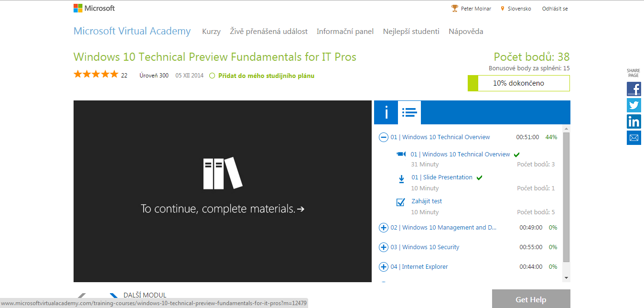Click the module list scrollbar down arrow
Viewport: 644px width, 308px height.
pos(567,278)
